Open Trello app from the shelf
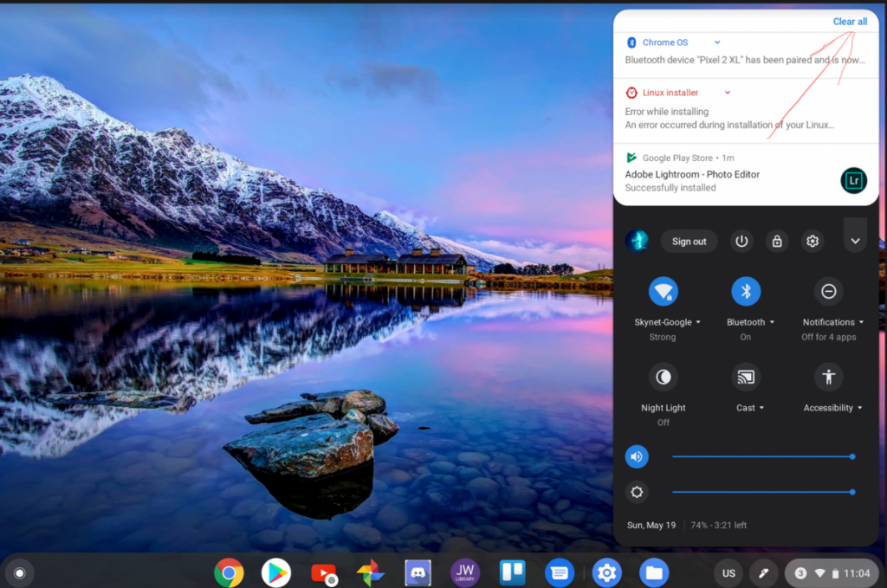This screenshot has width=887, height=588. (x=512, y=572)
